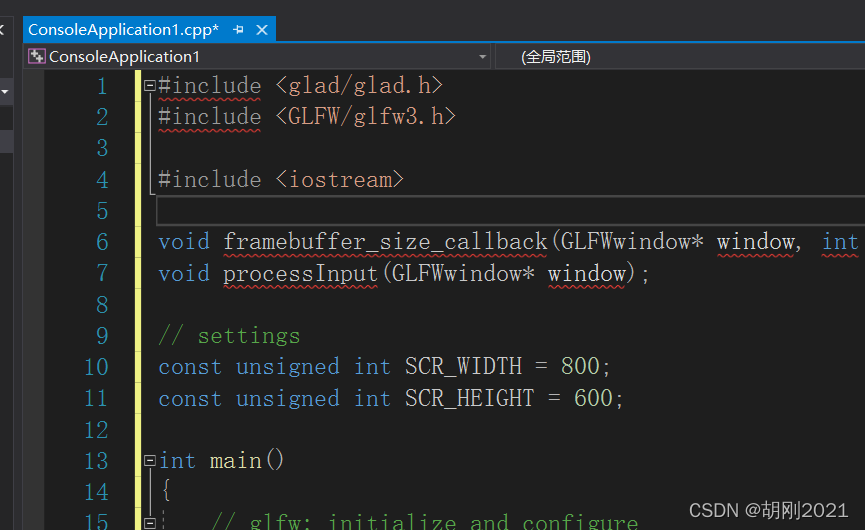
Task: Click the <iostream> include text
Action: [x=339, y=179]
